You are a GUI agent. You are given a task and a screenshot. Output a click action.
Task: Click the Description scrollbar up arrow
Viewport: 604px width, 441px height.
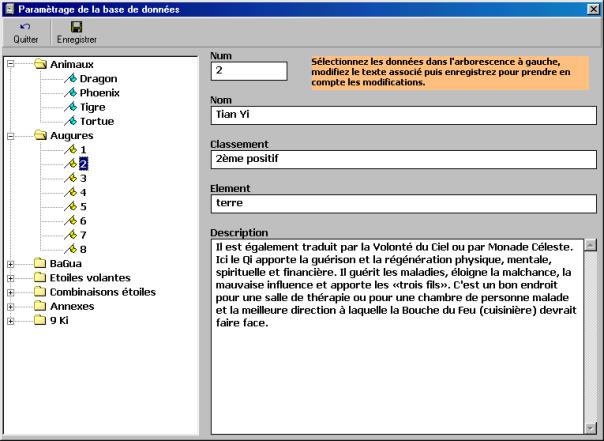591,245
